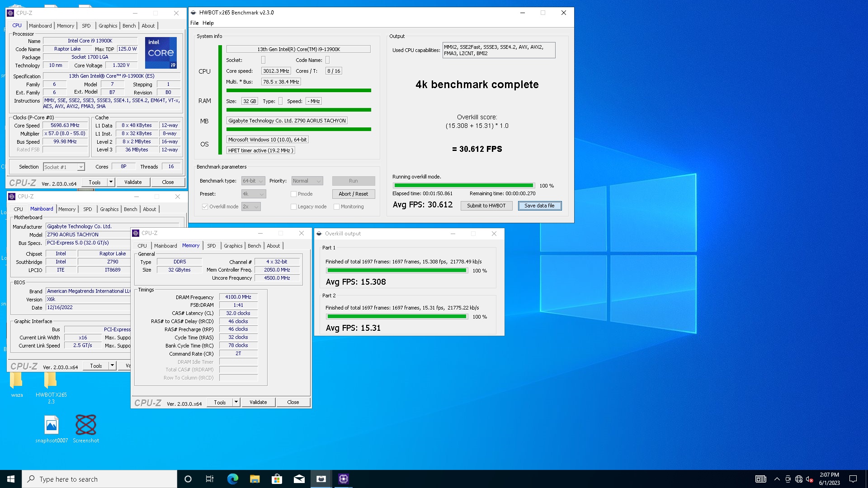Click the network globe icon in tray

[799, 479]
